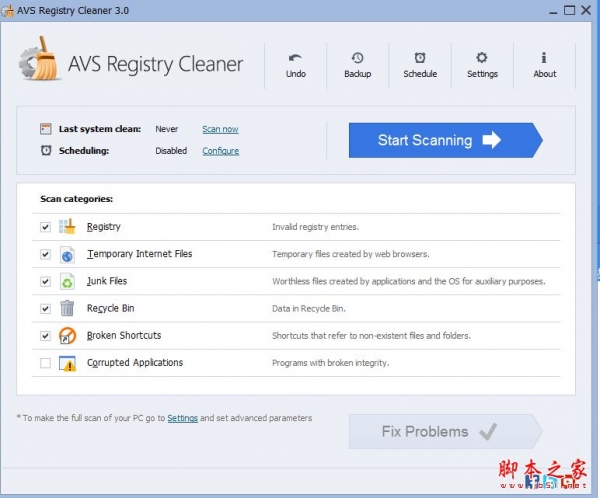600x498 pixels.
Task: Click the Start Scanning button
Action: coord(445,140)
